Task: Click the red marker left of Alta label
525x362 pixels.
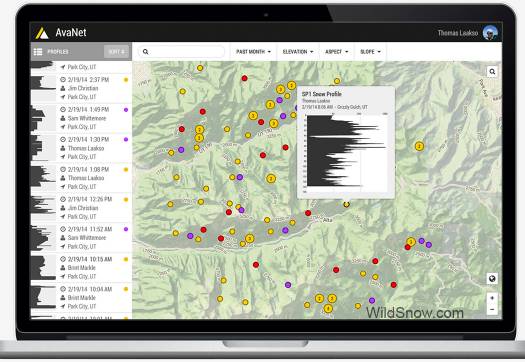Action: point(308,213)
